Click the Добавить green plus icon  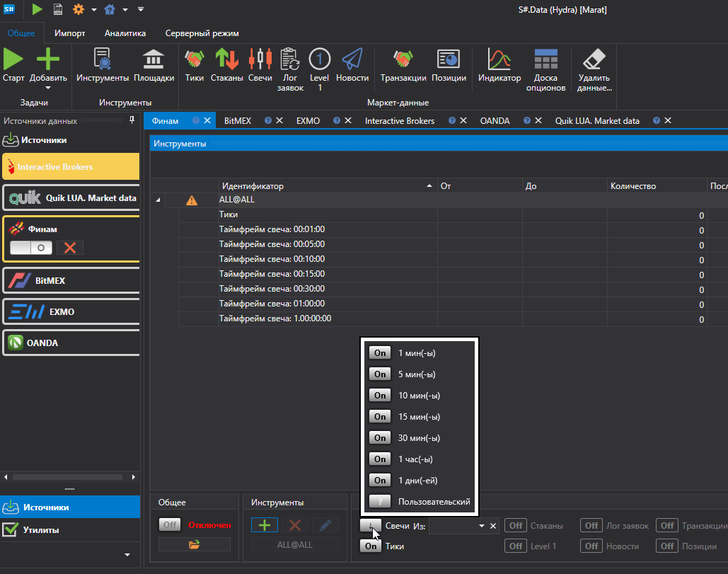(x=48, y=59)
